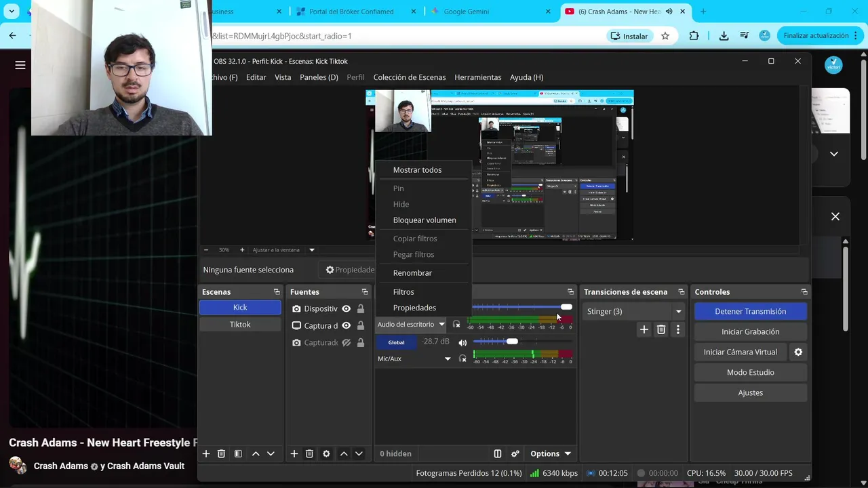Move scene down arrow in Escenas panel
This screenshot has width=868, height=488.
point(271,453)
